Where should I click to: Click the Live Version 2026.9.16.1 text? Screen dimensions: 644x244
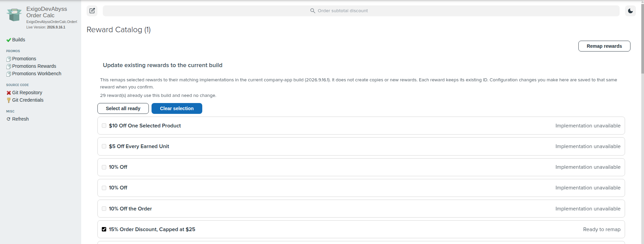click(46, 27)
